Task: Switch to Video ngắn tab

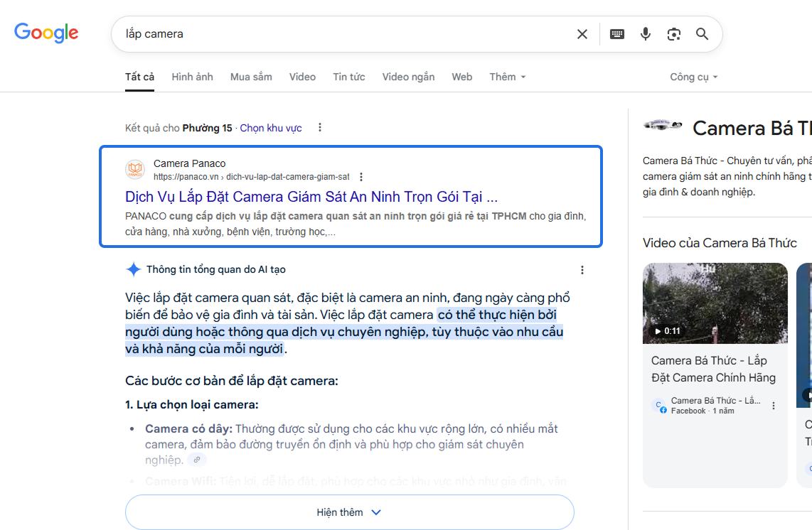Action: (x=408, y=77)
